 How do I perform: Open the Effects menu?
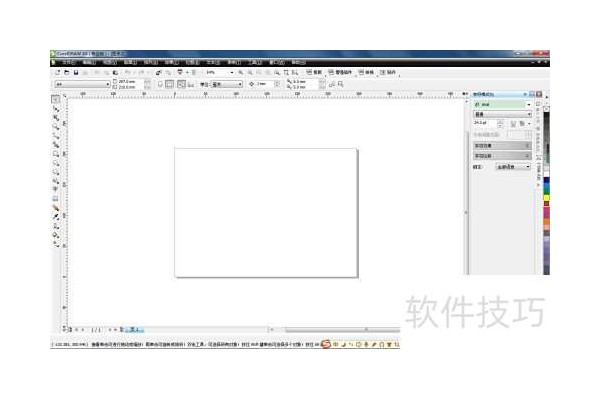[172, 62]
